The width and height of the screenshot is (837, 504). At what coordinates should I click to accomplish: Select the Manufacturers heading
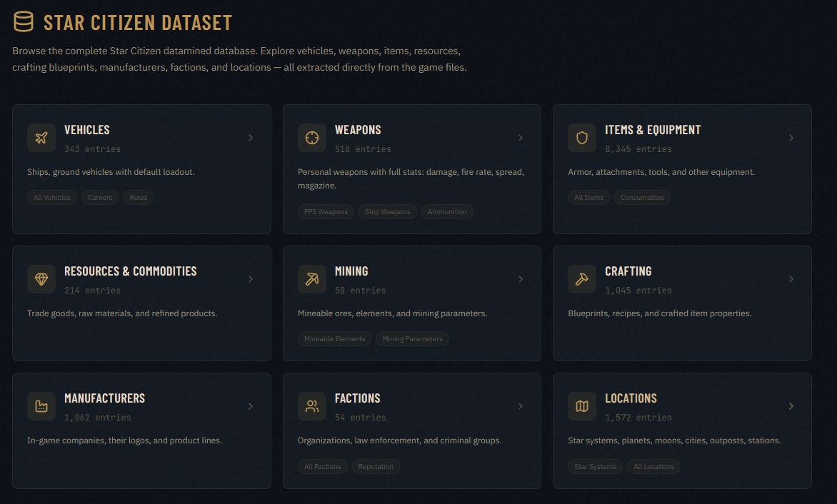pos(104,398)
